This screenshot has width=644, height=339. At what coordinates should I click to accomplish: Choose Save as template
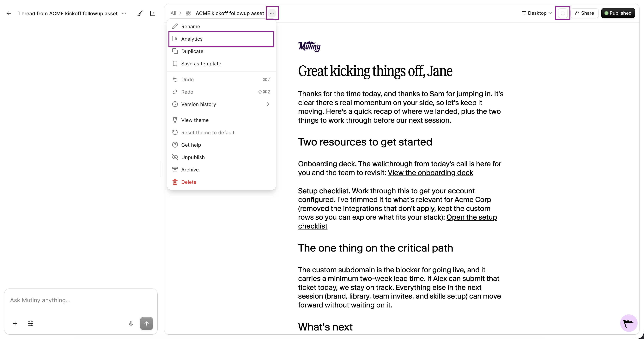coord(222,64)
